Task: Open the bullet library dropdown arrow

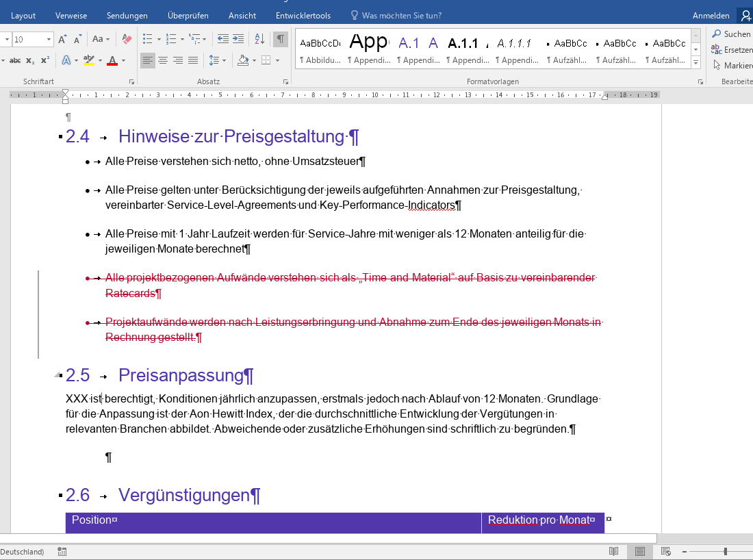Action: coord(159,40)
